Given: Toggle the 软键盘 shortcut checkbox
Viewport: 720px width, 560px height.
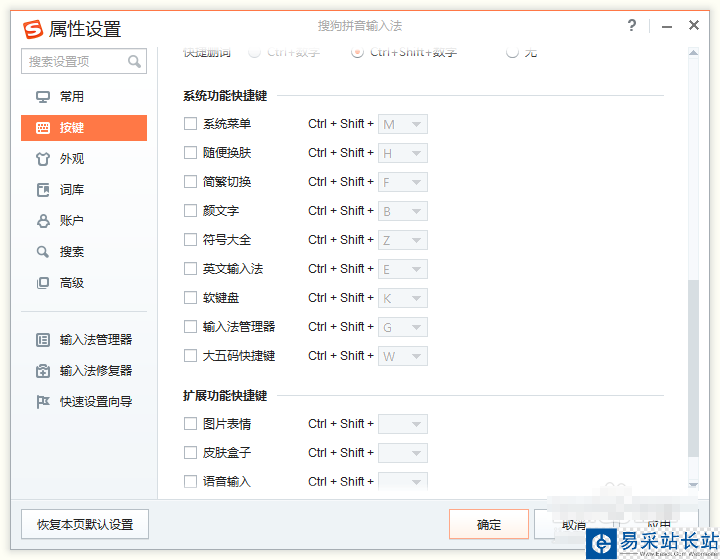Looking at the screenshot, I should pos(190,297).
